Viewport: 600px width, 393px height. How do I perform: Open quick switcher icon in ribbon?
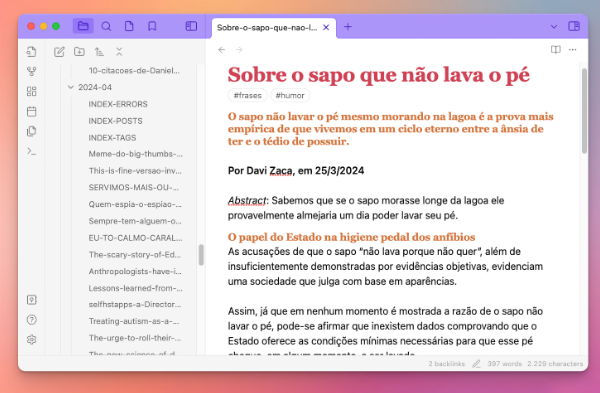point(32,52)
